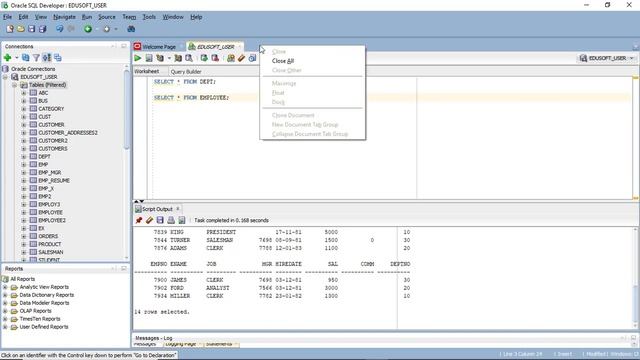Image resolution: width=640 pixels, height=360 pixels.
Task: Select OLAP Reports folder
Action: click(x=36, y=311)
